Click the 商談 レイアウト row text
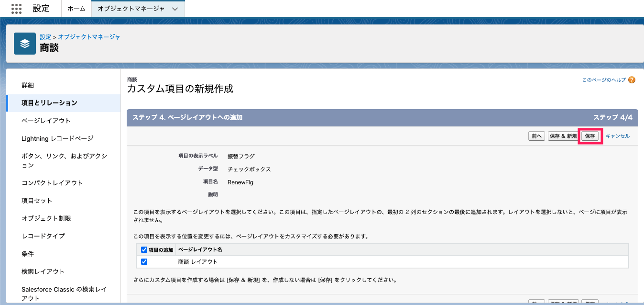Image resolution: width=644 pixels, height=305 pixels. 198,262
